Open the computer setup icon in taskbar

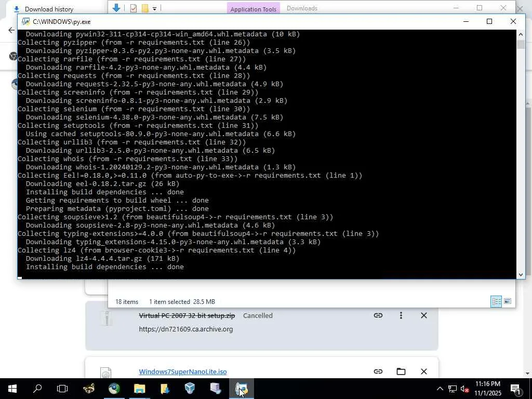[x=216, y=389]
